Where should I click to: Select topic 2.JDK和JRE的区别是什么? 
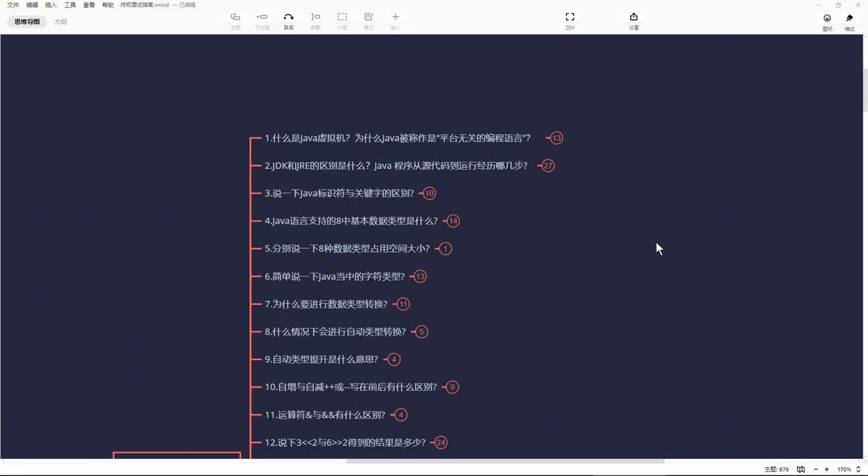click(396, 166)
